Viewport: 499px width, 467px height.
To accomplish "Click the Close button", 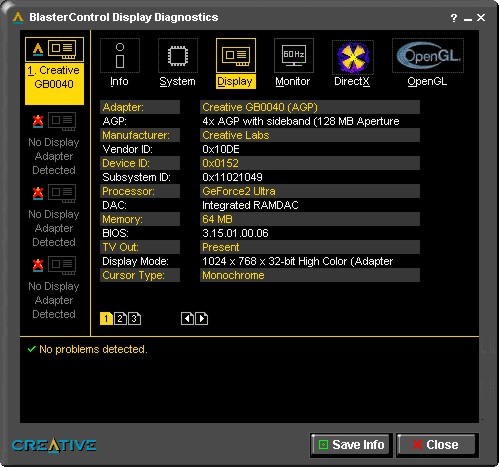I will [437, 445].
